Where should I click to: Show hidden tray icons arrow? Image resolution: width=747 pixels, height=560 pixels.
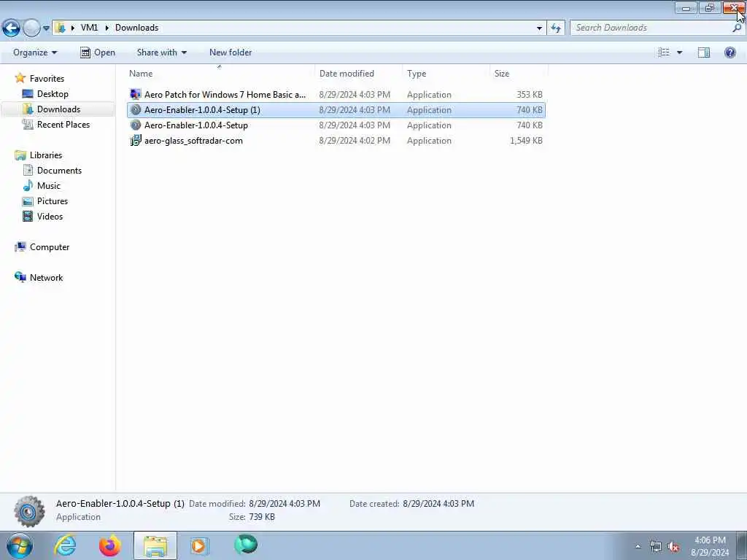click(x=638, y=547)
